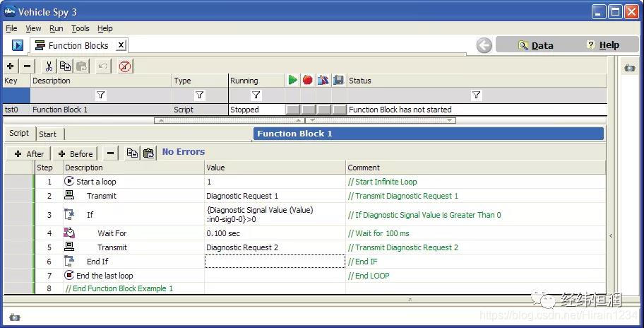Click the Stopped running cell
The width and height of the screenshot is (644, 328).
(257, 110)
